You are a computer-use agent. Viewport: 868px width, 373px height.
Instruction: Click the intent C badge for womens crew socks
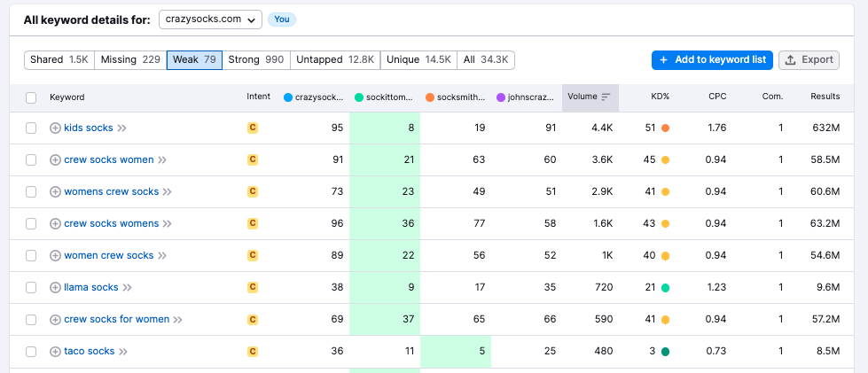click(x=253, y=192)
